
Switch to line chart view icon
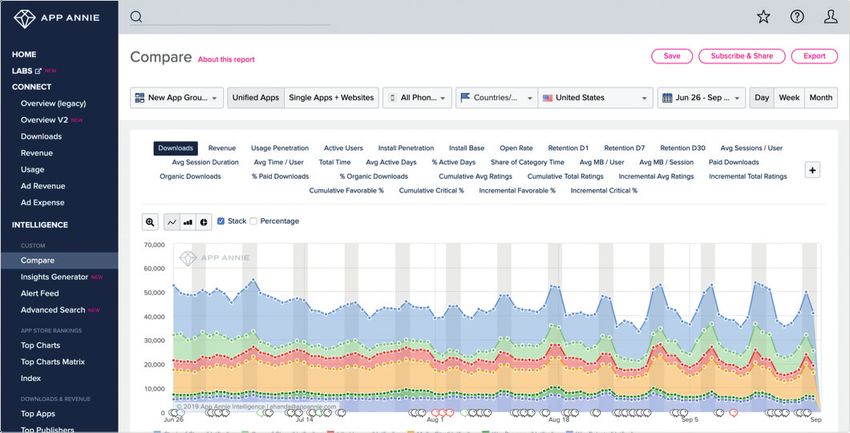coord(172,222)
